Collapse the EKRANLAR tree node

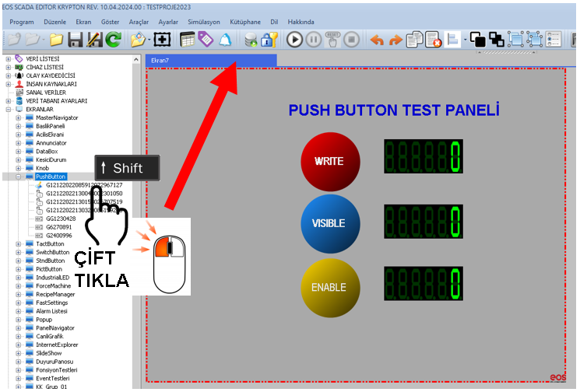pyautogui.click(x=8, y=110)
